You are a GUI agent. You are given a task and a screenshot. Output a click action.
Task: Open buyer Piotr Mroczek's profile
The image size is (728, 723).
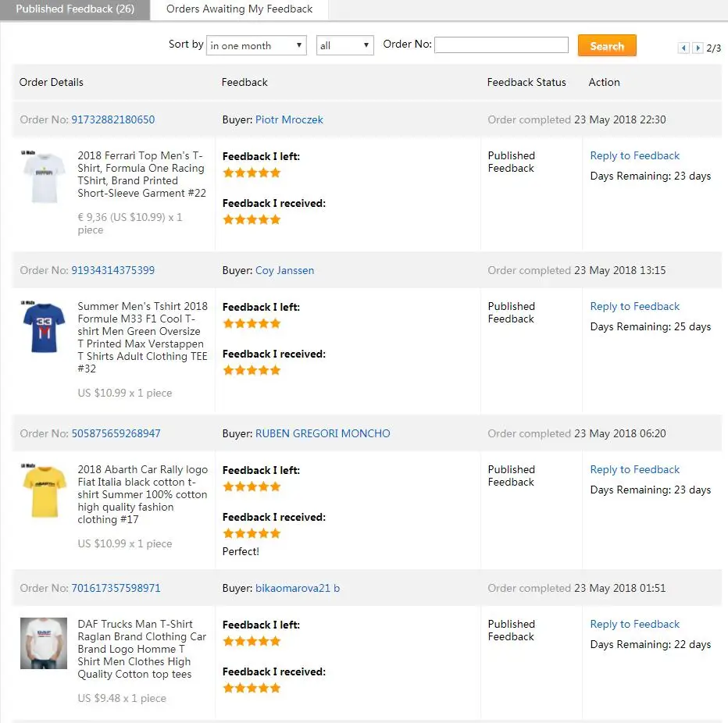tap(289, 119)
